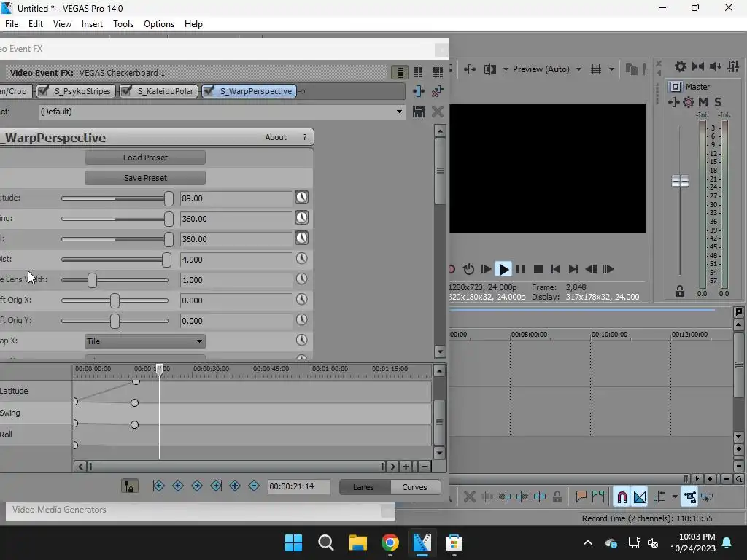The image size is (747, 560).
Task: Click the Master volume fader
Action: pos(680,181)
